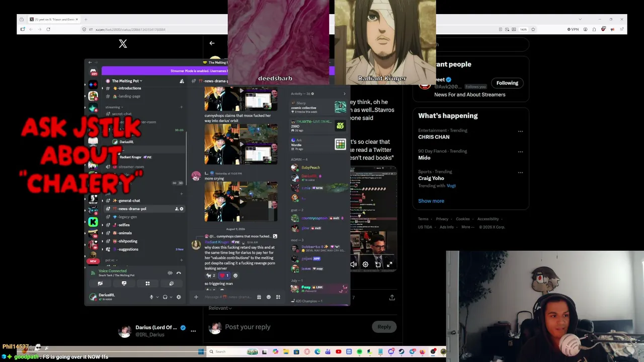The height and width of the screenshot is (362, 644).
Task: Add a reaction to Radiant Kruger's message
Action: coord(235,276)
